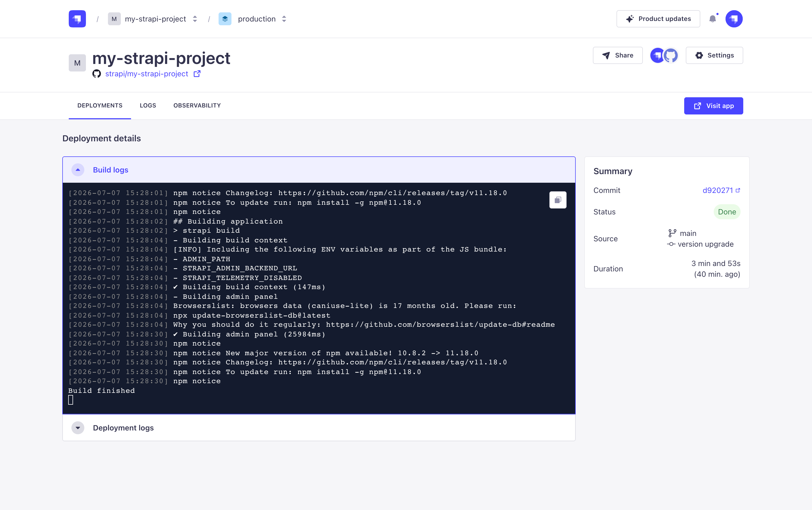The height and width of the screenshot is (510, 812).
Task: Click the GitHub icon next to repo name
Action: pyautogui.click(x=96, y=74)
